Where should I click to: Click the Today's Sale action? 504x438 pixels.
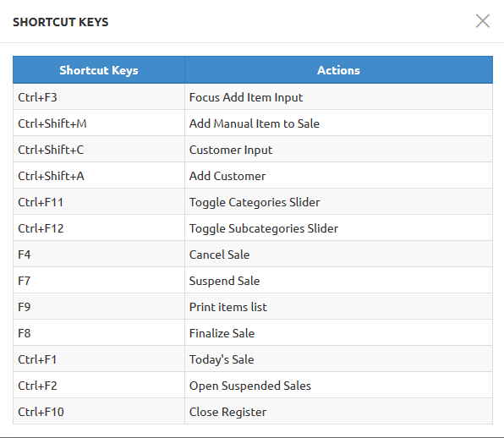pyautogui.click(x=222, y=359)
